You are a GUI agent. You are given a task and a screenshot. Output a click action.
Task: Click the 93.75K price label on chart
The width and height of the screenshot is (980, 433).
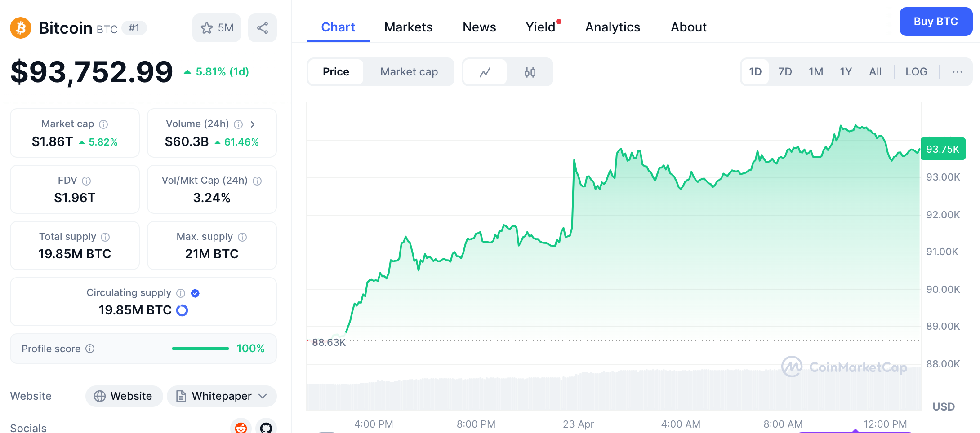(943, 149)
